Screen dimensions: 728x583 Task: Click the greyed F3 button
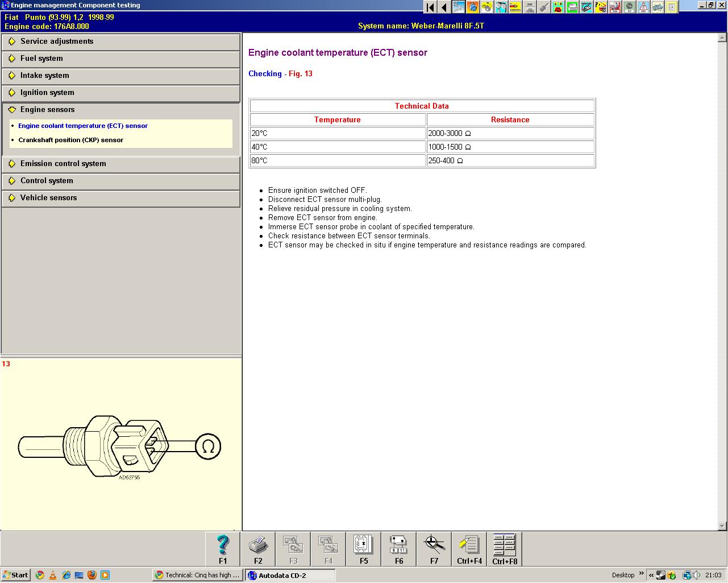coord(293,549)
